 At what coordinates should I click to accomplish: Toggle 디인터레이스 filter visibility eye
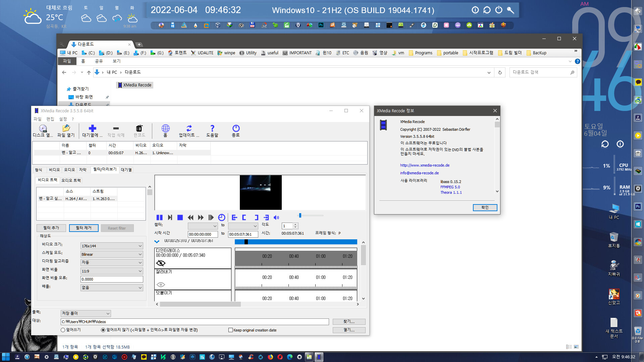point(161,263)
